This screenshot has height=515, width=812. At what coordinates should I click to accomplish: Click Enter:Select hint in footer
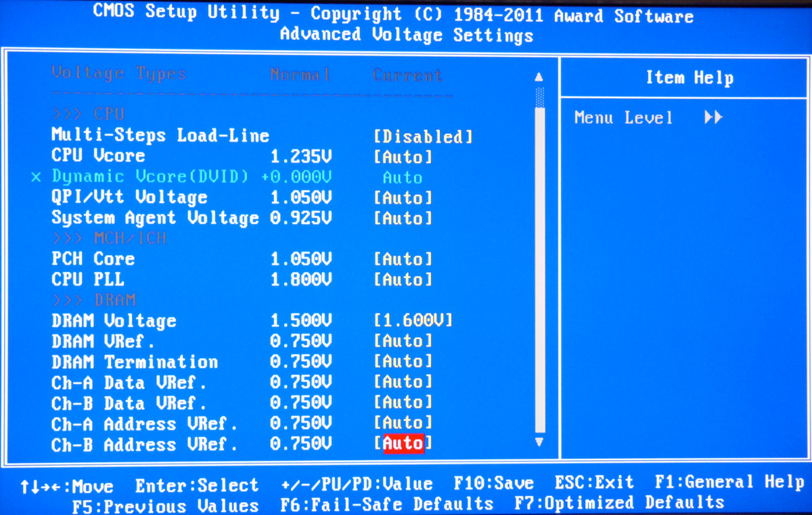coord(197,485)
